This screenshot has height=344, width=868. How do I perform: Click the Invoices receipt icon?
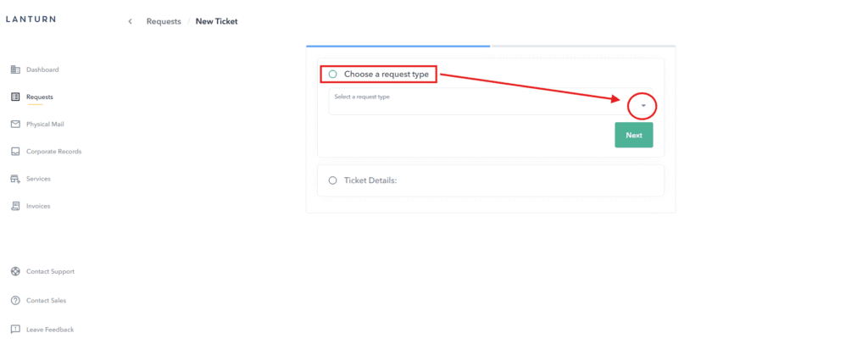[x=15, y=206]
